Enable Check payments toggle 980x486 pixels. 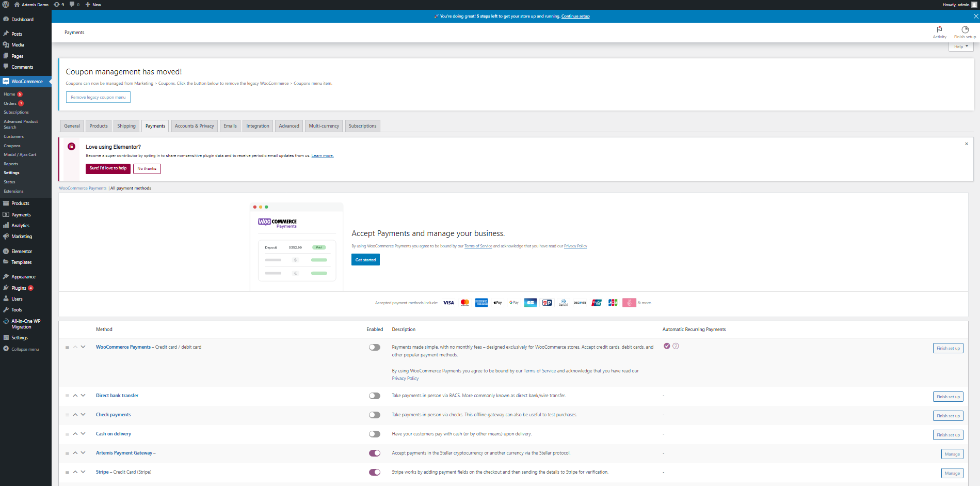click(x=375, y=415)
